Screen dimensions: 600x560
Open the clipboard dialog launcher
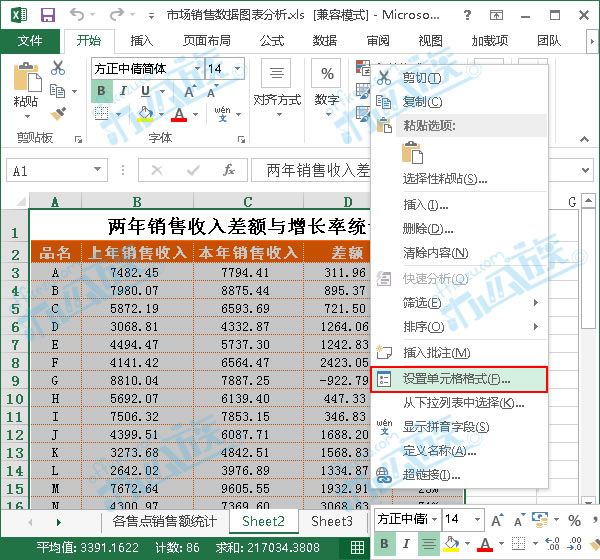(x=78, y=139)
